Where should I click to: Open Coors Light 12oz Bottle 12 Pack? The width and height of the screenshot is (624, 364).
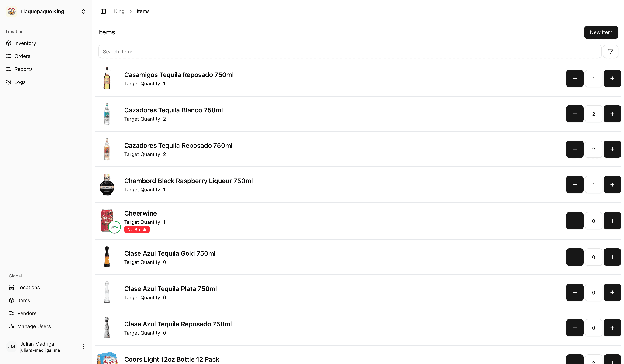tap(172, 359)
